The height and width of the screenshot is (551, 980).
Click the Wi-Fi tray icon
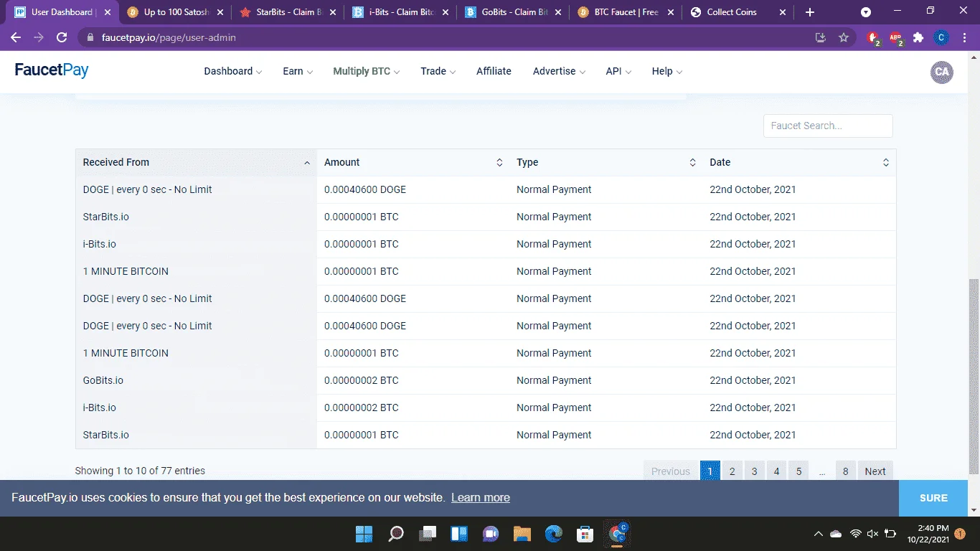click(x=855, y=534)
